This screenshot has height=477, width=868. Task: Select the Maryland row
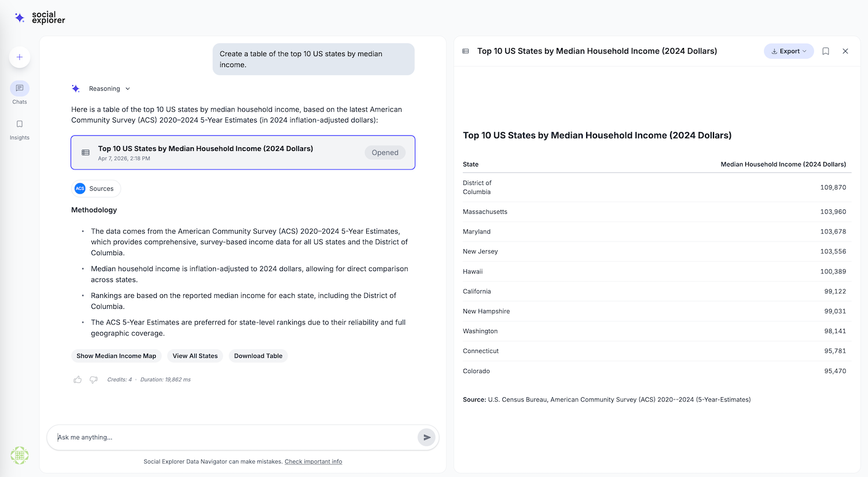coord(657,232)
